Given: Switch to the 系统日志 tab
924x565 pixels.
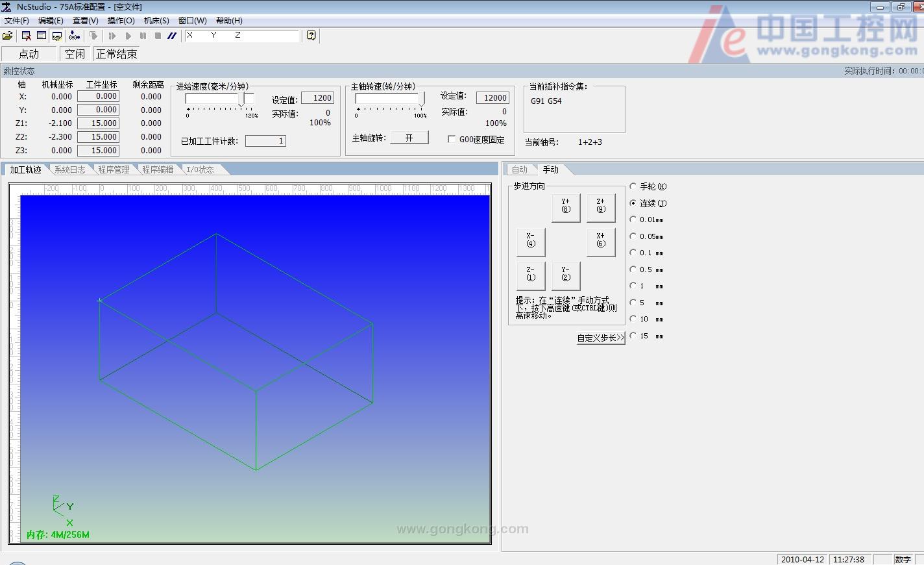Looking at the screenshot, I should [x=70, y=169].
